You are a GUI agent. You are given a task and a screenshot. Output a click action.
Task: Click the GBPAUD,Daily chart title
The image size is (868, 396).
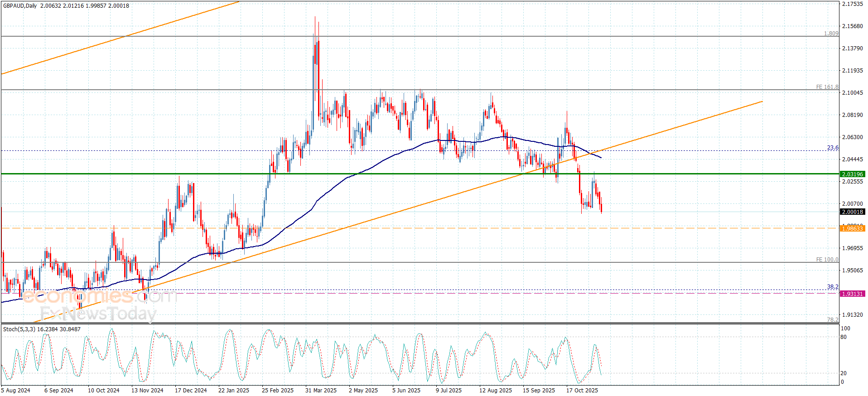coord(20,6)
